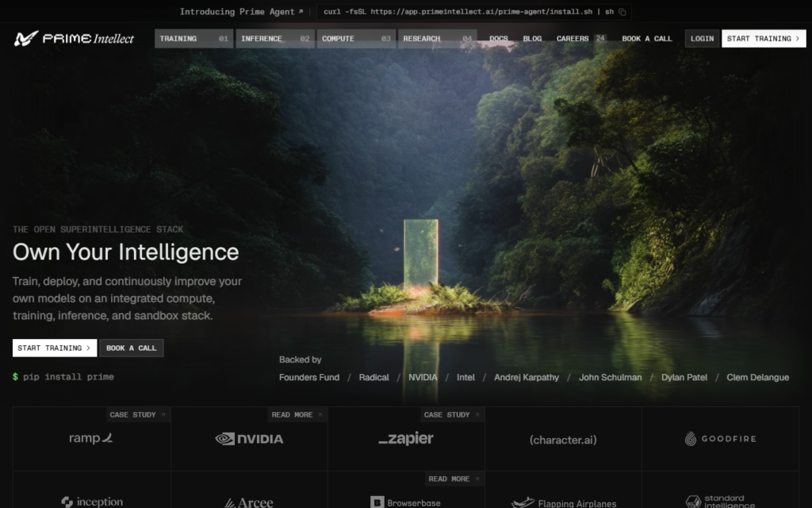Open the Blog link

click(532, 38)
